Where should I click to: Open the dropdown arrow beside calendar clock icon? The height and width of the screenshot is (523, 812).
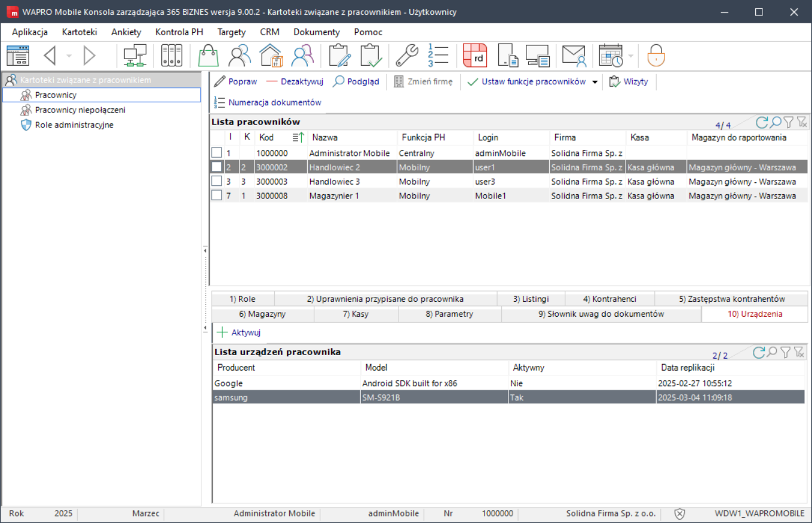tap(630, 56)
